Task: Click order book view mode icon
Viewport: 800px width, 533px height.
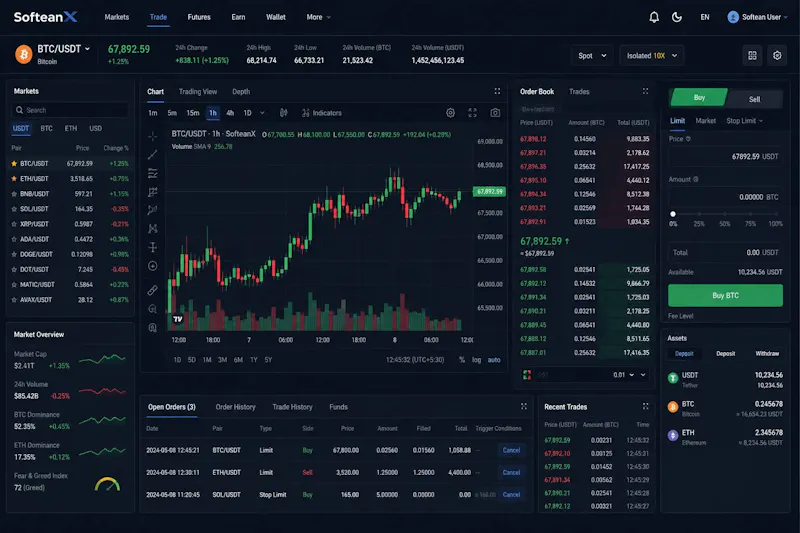Action: (x=527, y=375)
